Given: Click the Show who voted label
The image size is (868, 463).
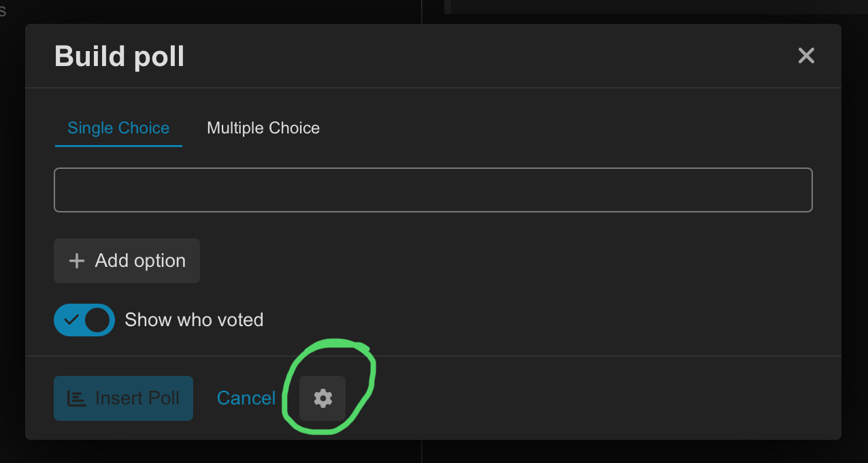Looking at the screenshot, I should (194, 320).
